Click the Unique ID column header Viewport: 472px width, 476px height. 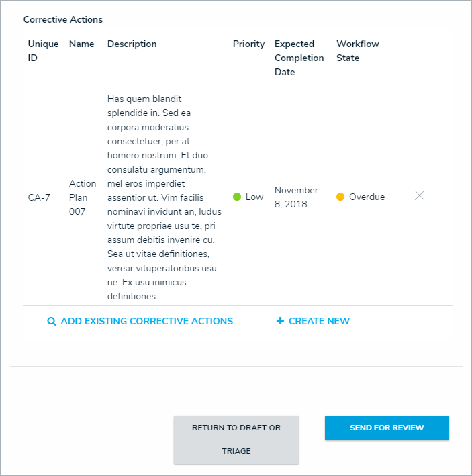pos(43,51)
